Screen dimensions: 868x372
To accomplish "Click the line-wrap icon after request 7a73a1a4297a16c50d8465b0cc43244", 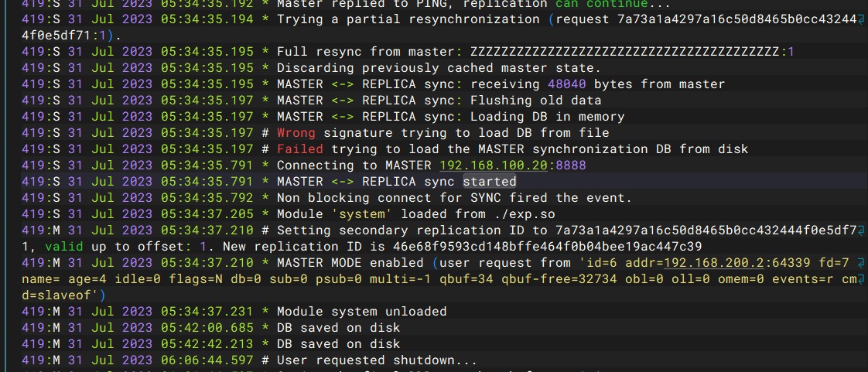I will (x=862, y=19).
